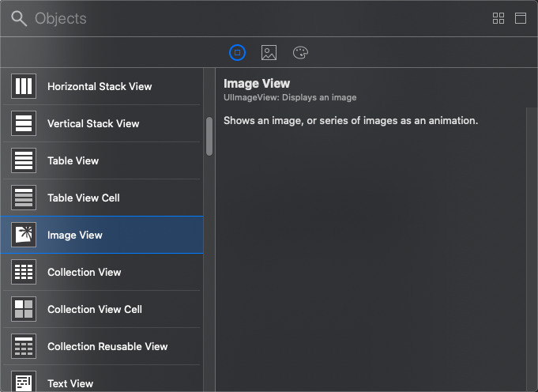Select the Collection View Cell label
This screenshot has width=538, height=392.
coord(95,309)
